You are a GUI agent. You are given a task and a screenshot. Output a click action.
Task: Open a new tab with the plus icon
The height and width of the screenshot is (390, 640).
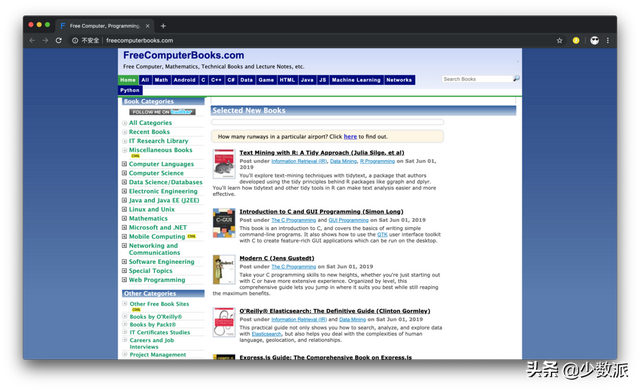tap(163, 26)
